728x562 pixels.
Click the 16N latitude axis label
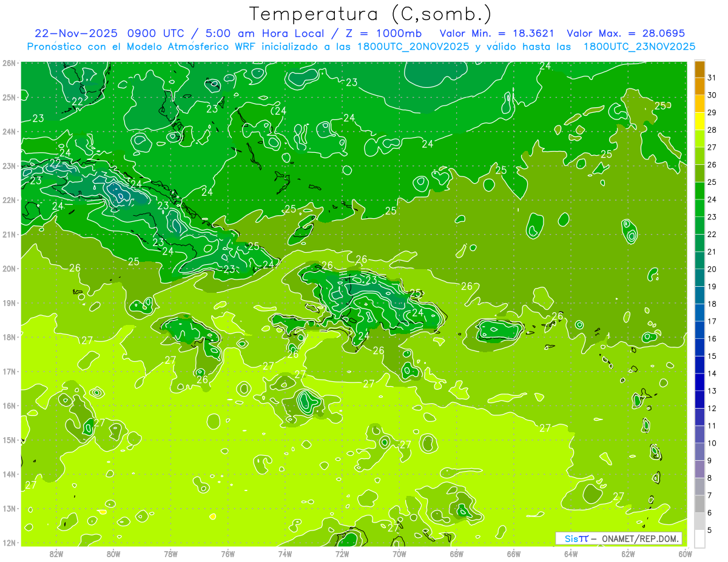[10, 406]
